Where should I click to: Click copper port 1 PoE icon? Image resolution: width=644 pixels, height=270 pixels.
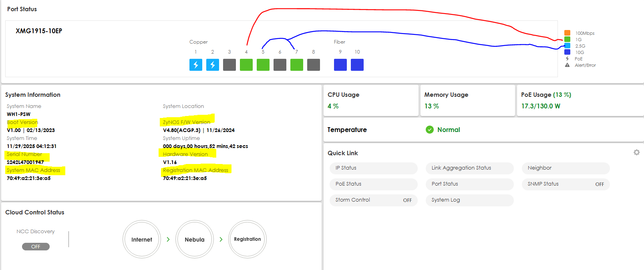pyautogui.click(x=196, y=65)
